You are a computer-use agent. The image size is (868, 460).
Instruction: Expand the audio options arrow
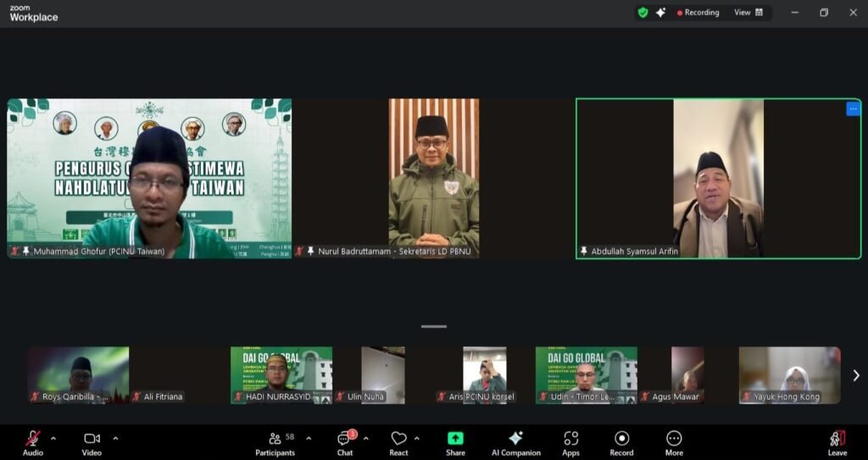click(x=53, y=438)
